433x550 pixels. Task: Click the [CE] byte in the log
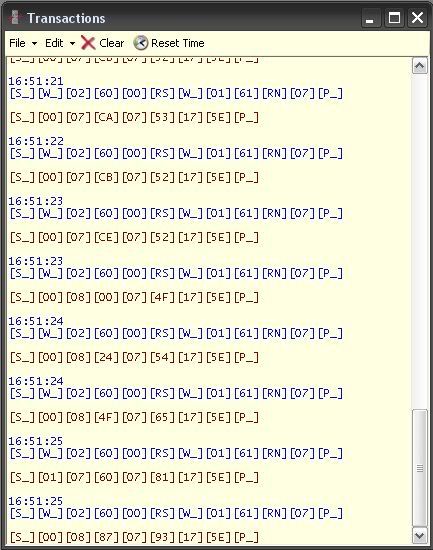coord(106,237)
